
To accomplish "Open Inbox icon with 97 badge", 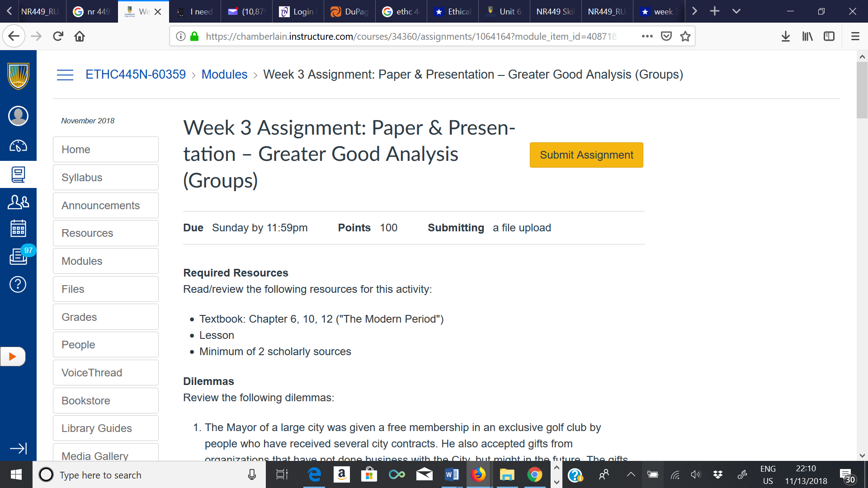I will click(18, 256).
